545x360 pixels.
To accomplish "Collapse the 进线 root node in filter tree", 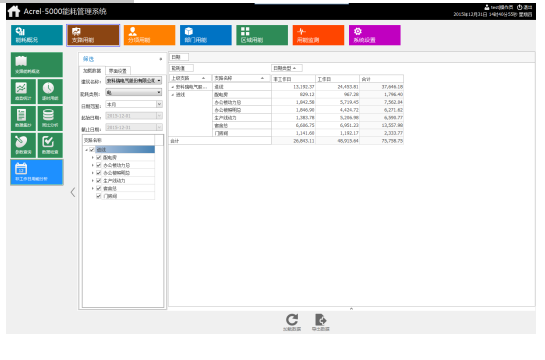I will coord(87,150).
